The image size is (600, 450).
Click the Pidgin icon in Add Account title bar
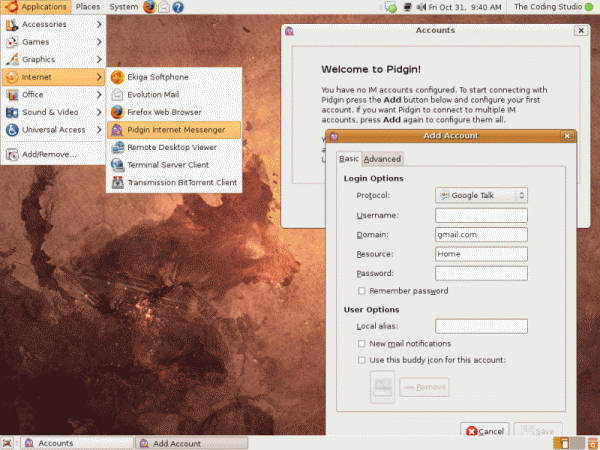coord(334,136)
